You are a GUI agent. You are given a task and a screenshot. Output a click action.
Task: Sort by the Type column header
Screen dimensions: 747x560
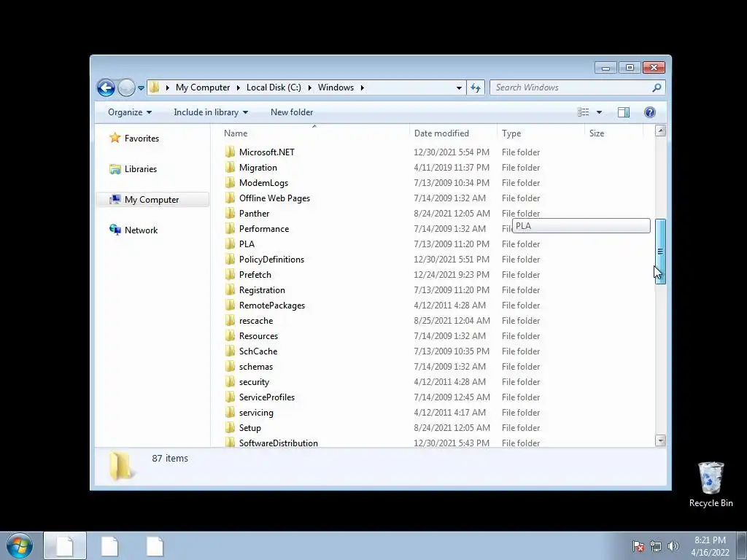pyautogui.click(x=541, y=133)
